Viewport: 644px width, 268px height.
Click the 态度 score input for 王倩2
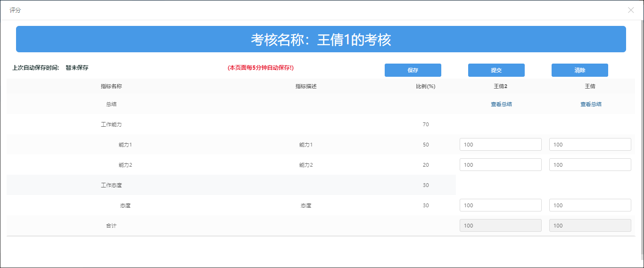(x=500, y=205)
